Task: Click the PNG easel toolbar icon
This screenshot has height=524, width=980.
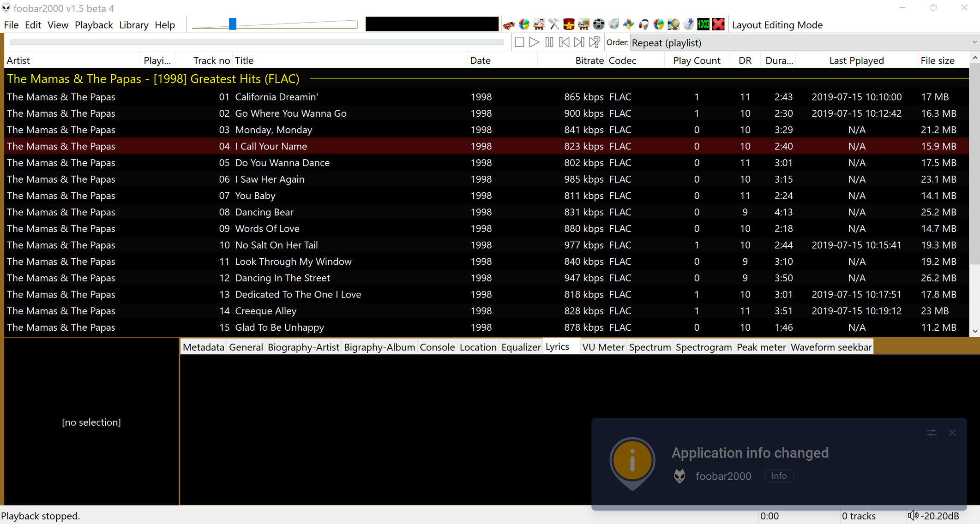Action: pos(584,24)
